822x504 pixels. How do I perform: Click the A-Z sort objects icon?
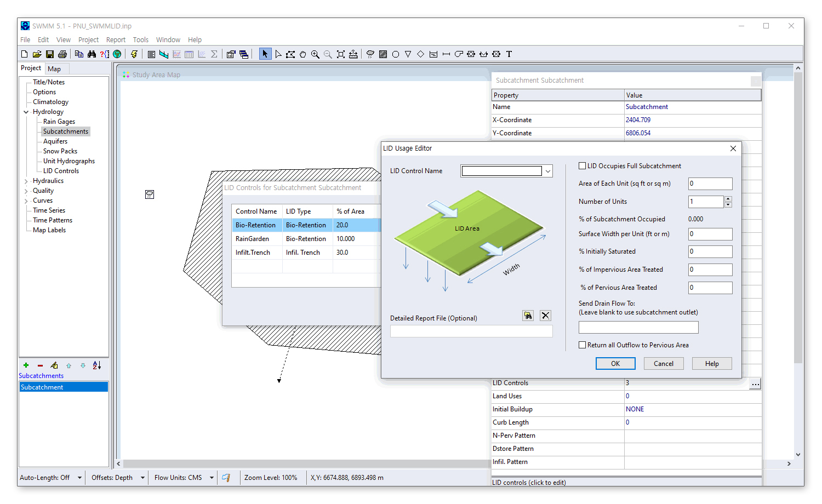click(x=97, y=365)
